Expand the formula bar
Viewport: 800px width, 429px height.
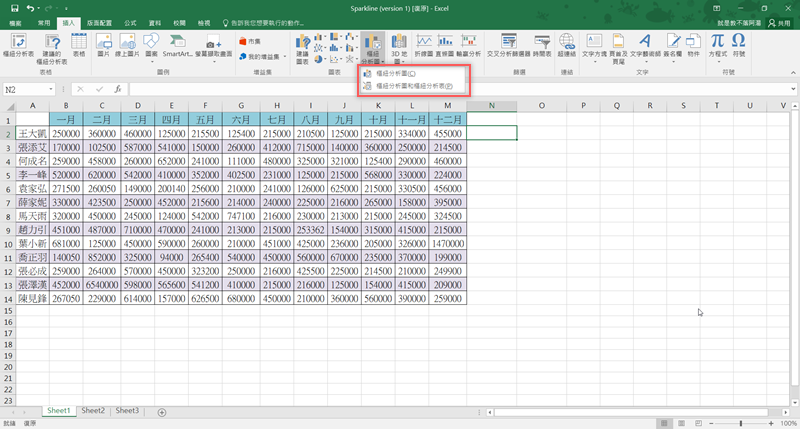tap(791, 89)
